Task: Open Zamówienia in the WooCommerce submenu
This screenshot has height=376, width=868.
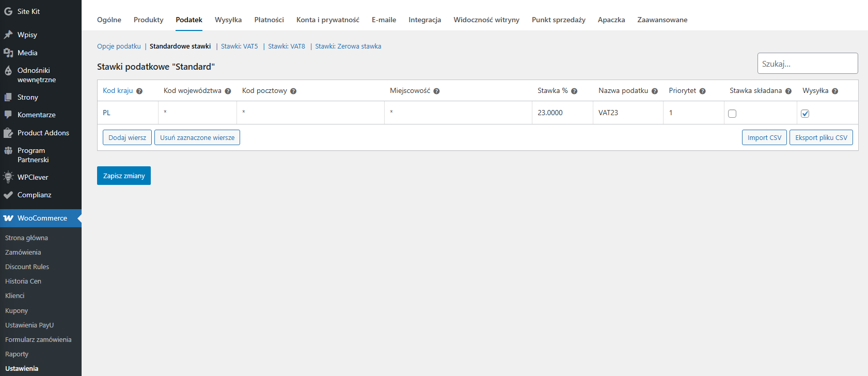Action: pos(23,252)
